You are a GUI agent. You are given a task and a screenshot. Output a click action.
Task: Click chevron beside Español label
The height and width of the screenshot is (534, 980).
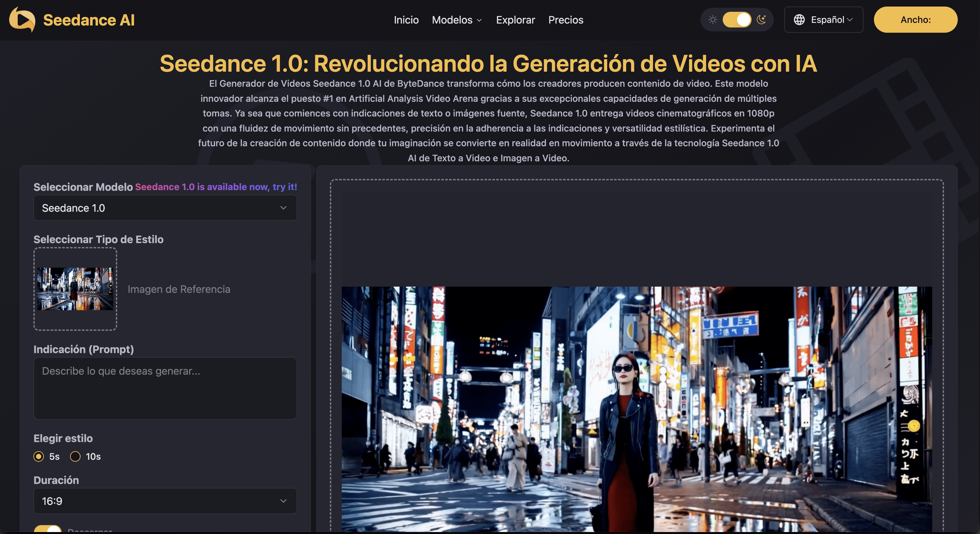tap(850, 20)
